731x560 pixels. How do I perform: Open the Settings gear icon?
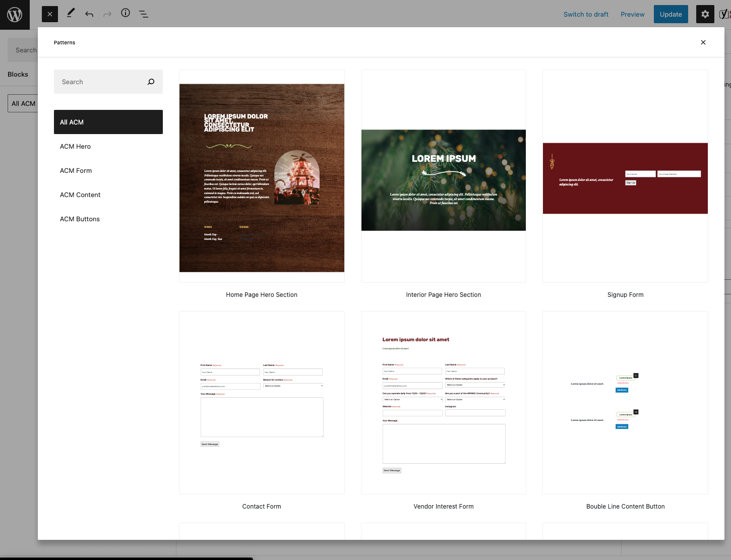click(x=705, y=14)
